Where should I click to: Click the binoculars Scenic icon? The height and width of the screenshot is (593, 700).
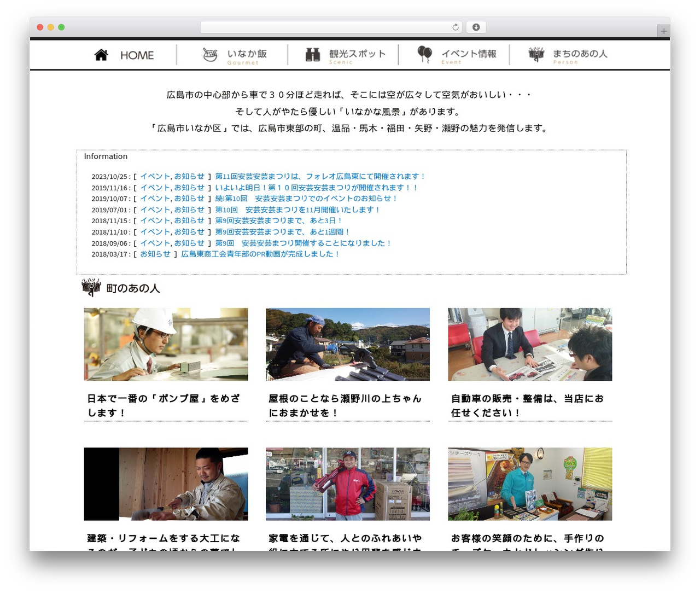[313, 55]
